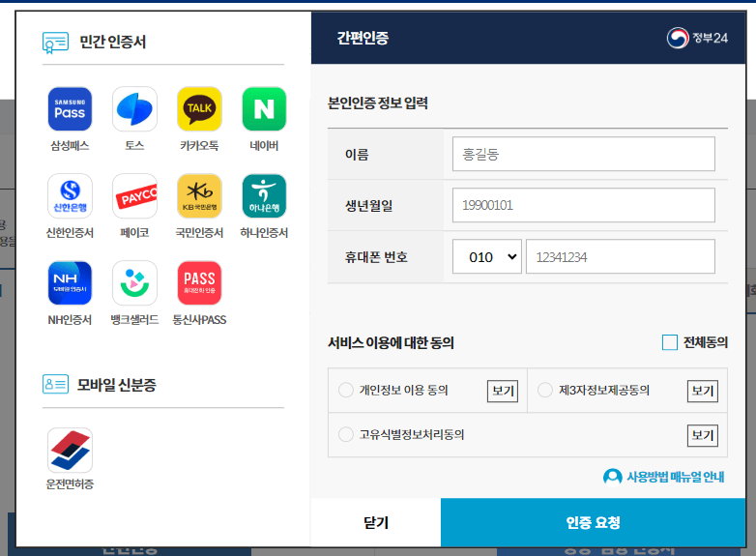Click the 인증 요청 button
The height and width of the screenshot is (556, 756).
[593, 522]
